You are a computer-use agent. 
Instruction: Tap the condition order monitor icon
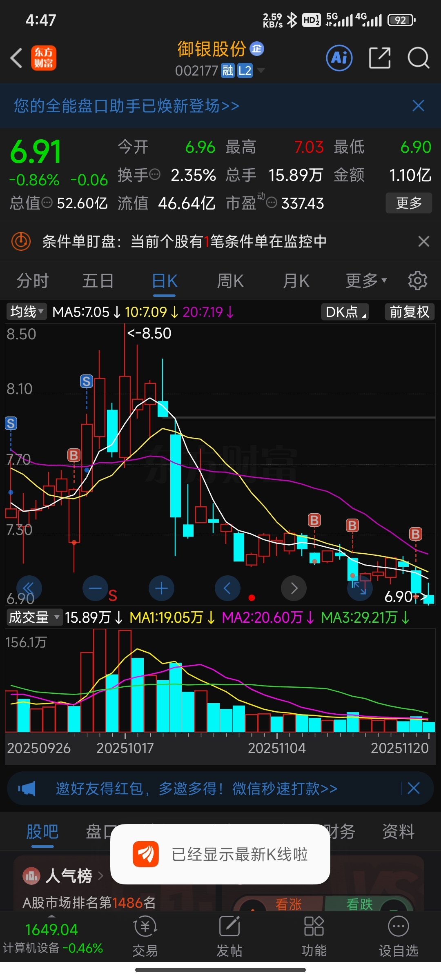[x=21, y=241]
